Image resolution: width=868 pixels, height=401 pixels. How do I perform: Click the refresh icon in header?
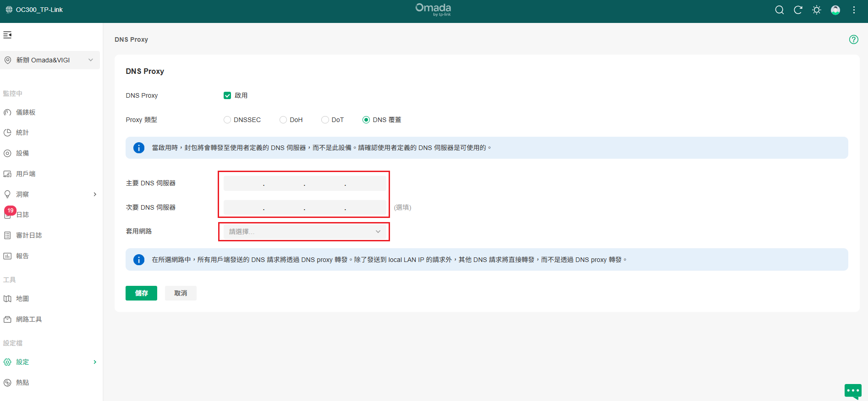point(798,10)
